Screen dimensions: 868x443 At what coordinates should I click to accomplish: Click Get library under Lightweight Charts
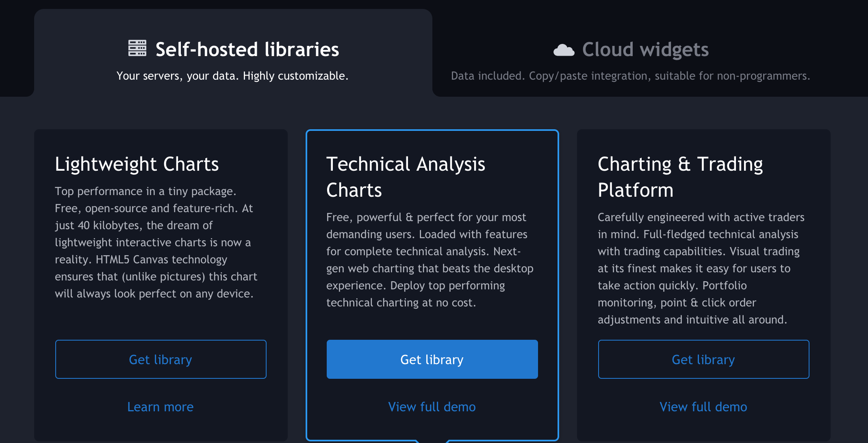click(161, 359)
